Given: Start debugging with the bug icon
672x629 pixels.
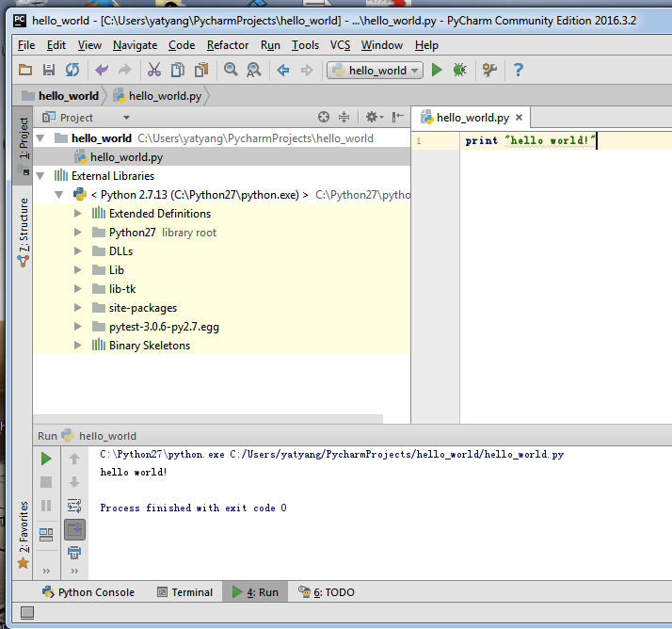Looking at the screenshot, I should [460, 70].
